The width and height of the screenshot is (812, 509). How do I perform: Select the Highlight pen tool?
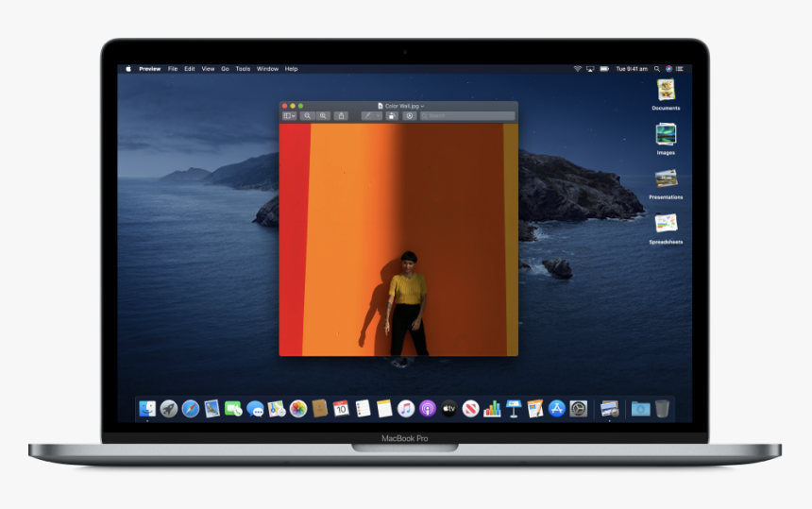click(x=368, y=116)
